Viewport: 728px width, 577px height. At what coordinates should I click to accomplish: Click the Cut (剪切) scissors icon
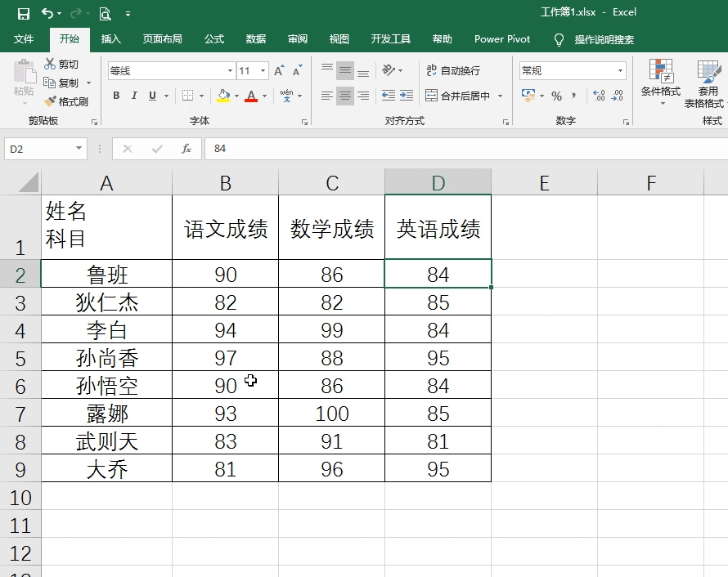(x=50, y=64)
